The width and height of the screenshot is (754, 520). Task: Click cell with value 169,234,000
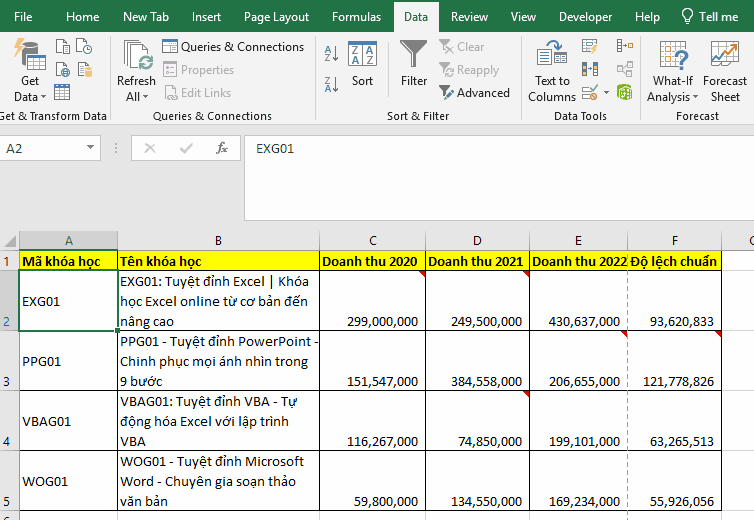[x=578, y=481]
